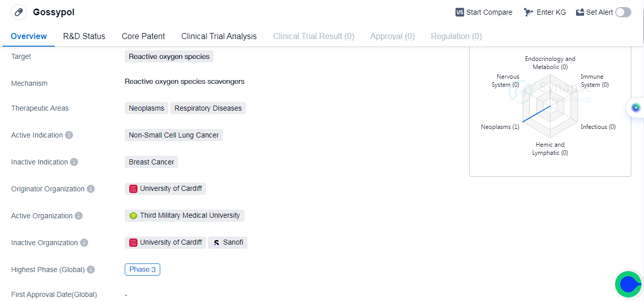Select the Clinical Trial Analysis tab

point(219,36)
